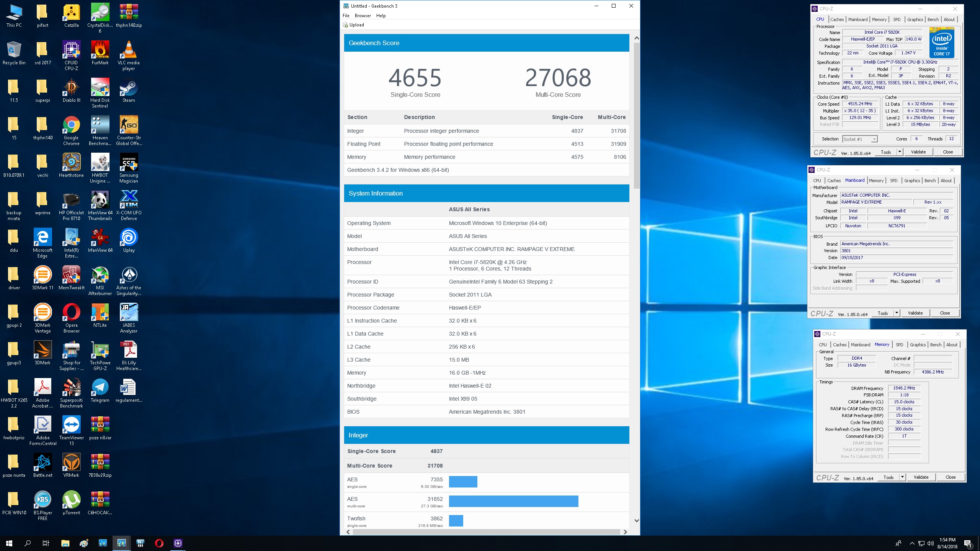Open Google Chrome desktop shortcut

71,131
